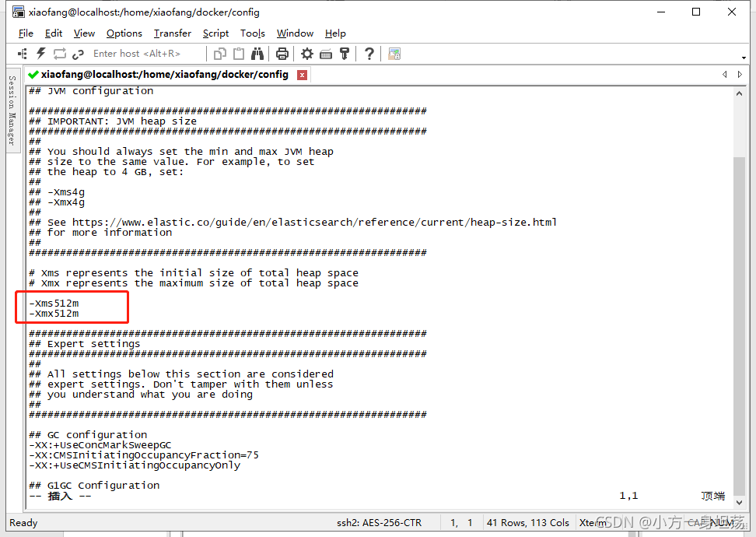Click the 'ssh2: AES-256-CTR' status bar entry
Viewport: 756px width, 537px height.
[x=379, y=523]
